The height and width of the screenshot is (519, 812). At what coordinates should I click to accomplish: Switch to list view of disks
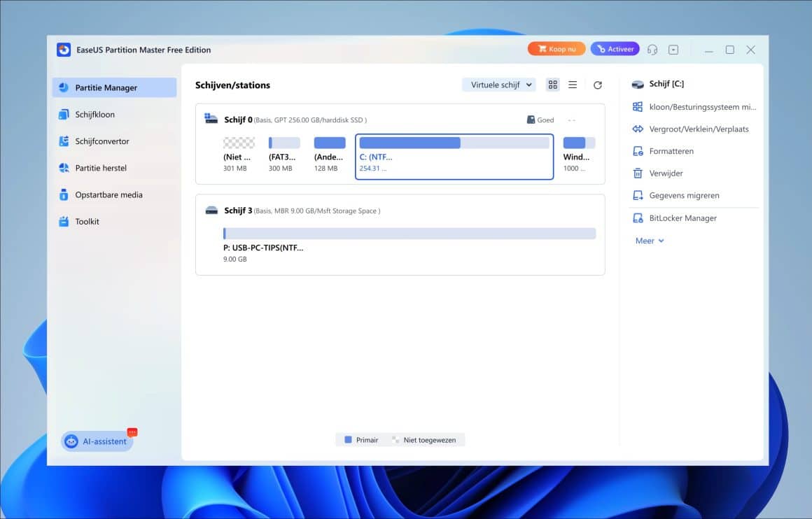(x=573, y=84)
